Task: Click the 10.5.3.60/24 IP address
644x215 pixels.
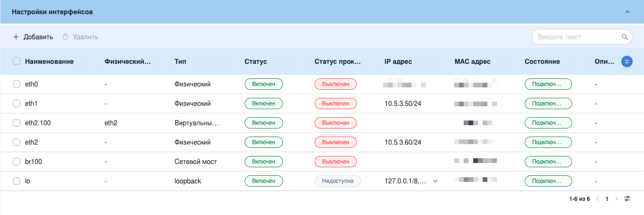Action: (403, 142)
